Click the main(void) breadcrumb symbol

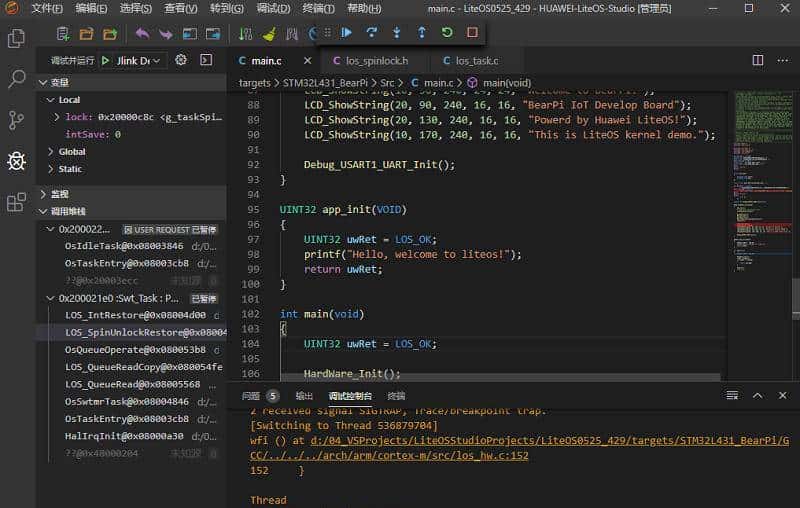coord(507,83)
